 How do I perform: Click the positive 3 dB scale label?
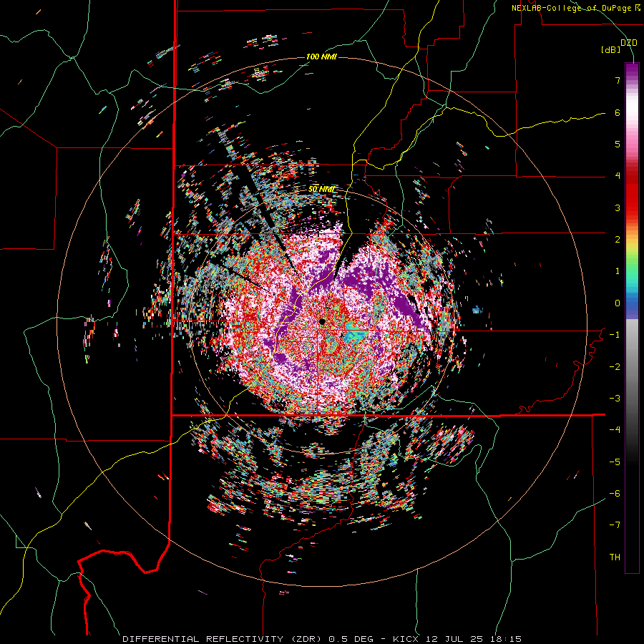pos(618,208)
